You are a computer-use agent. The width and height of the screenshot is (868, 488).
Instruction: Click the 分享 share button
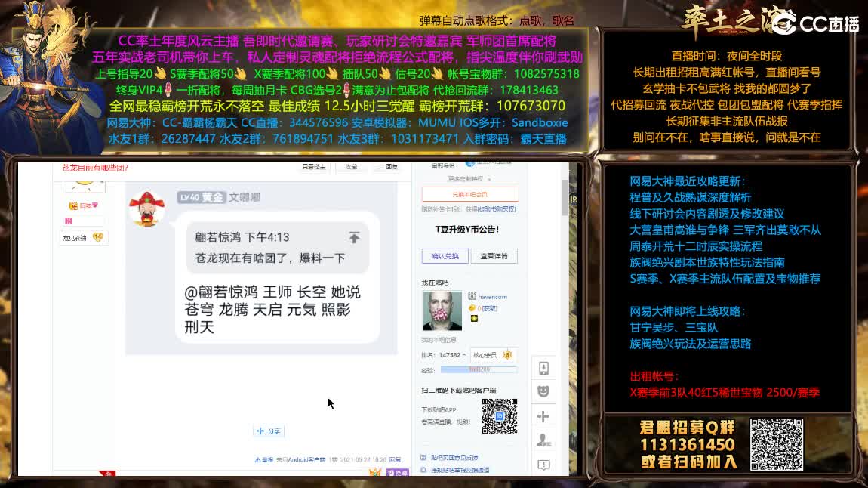point(269,431)
